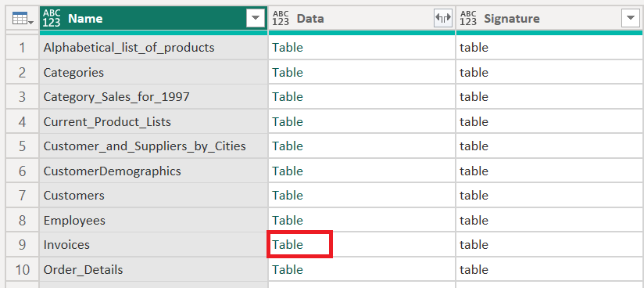This screenshot has height=288, width=644.
Task: Expand the Data column tables icon
Action: 443,18
